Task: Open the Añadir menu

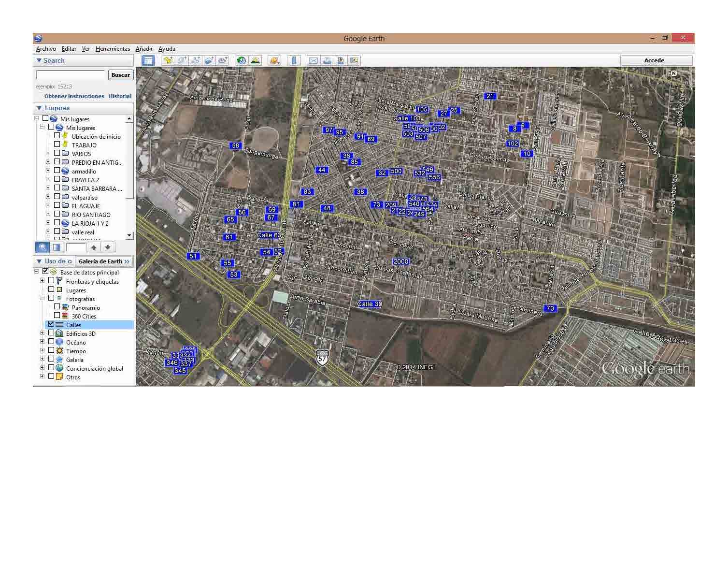Action: pyautogui.click(x=144, y=49)
